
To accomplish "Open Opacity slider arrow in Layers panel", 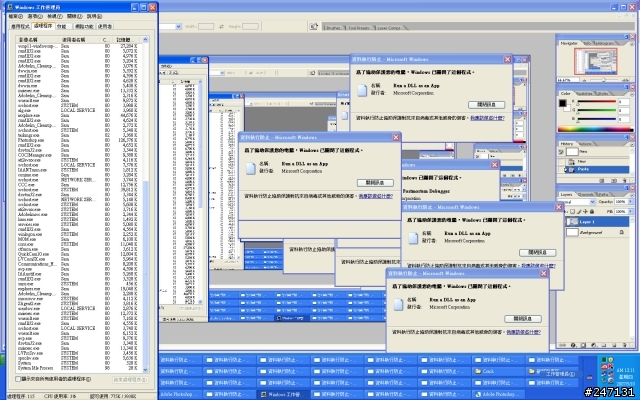I will coord(629,202).
